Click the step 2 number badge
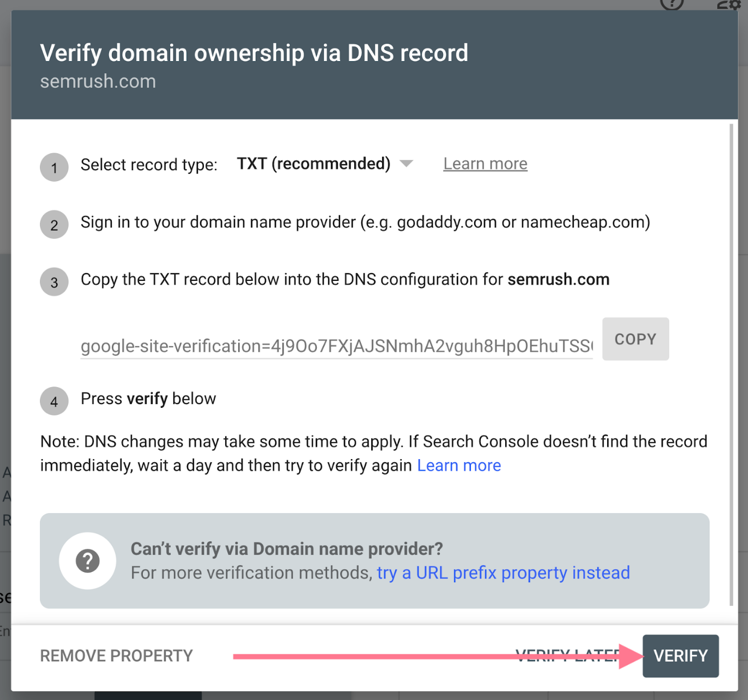Viewport: 748px width, 700px height. point(54,225)
